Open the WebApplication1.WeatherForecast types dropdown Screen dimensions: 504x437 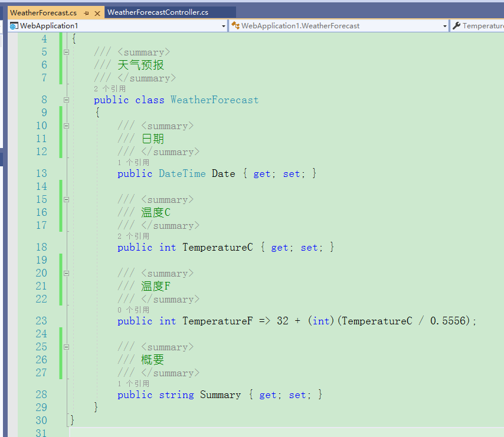pos(446,25)
